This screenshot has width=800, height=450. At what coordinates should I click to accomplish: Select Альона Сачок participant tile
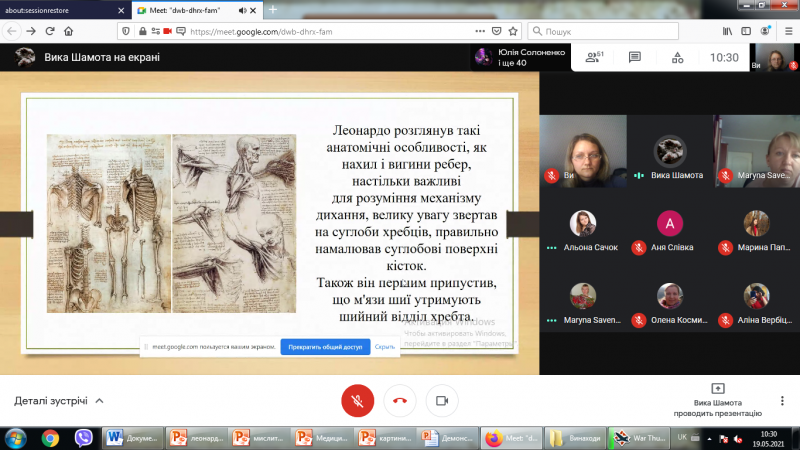583,223
